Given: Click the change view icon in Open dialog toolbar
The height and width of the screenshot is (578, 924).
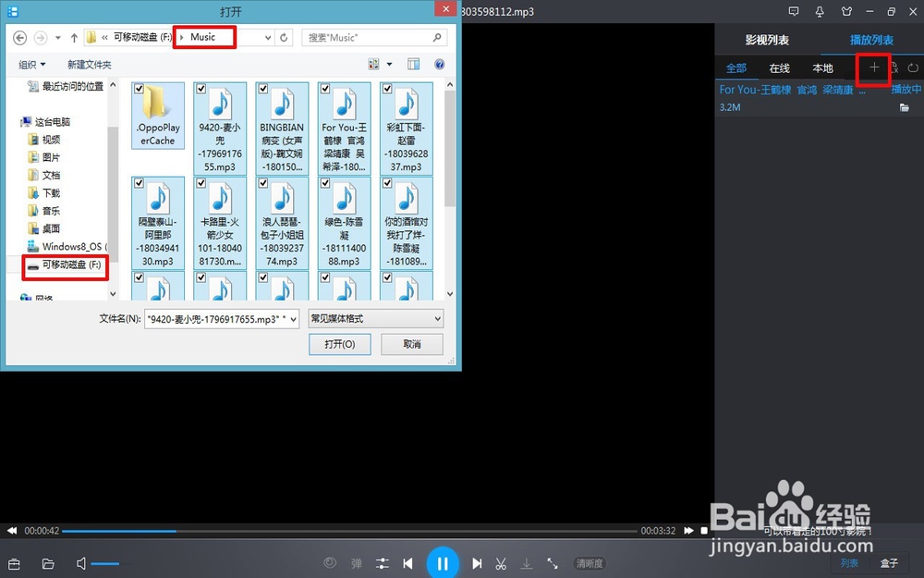Looking at the screenshot, I should tap(373, 65).
